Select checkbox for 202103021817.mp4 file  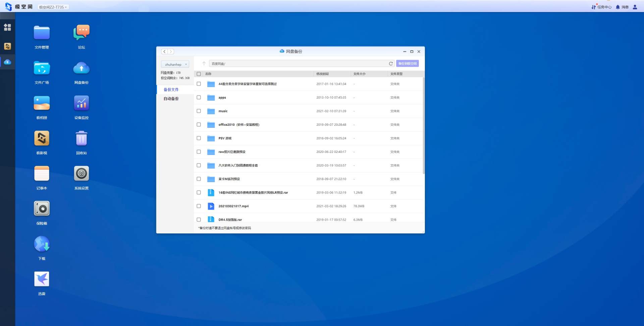pyautogui.click(x=199, y=206)
